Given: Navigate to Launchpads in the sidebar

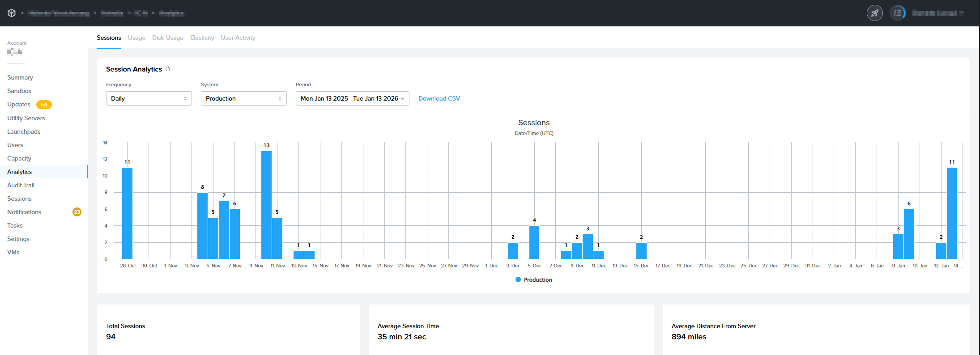Looking at the screenshot, I should point(24,131).
